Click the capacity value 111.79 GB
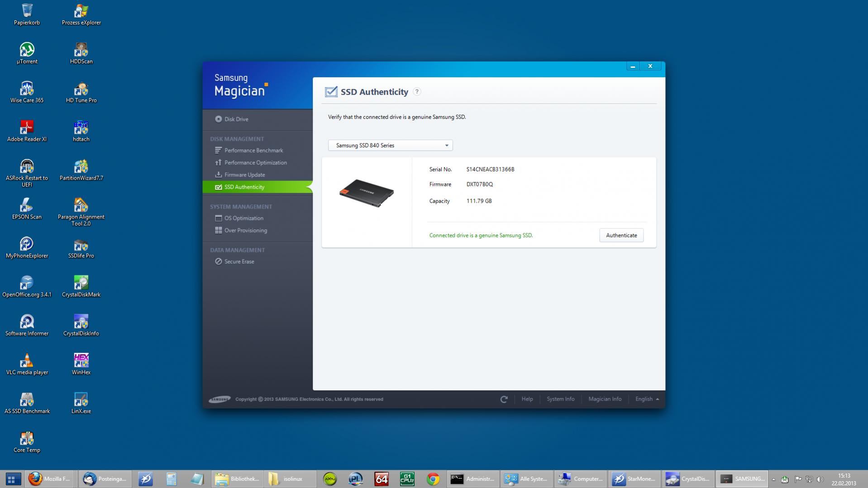Image resolution: width=868 pixels, height=488 pixels. click(479, 201)
